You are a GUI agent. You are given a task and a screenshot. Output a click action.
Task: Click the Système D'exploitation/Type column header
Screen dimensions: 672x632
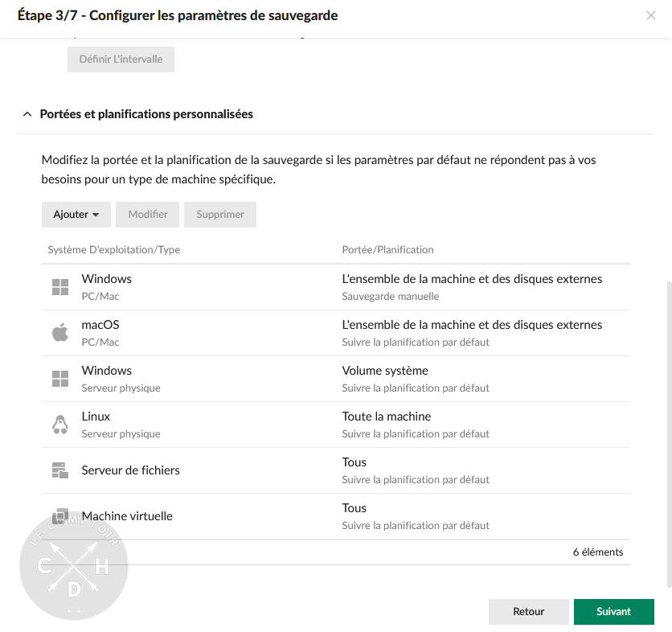(x=113, y=249)
